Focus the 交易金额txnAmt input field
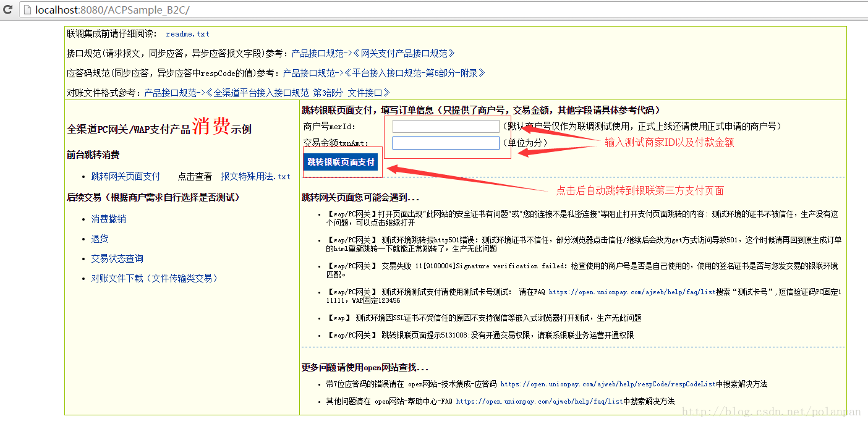The height and width of the screenshot is (424, 868). pyautogui.click(x=446, y=143)
